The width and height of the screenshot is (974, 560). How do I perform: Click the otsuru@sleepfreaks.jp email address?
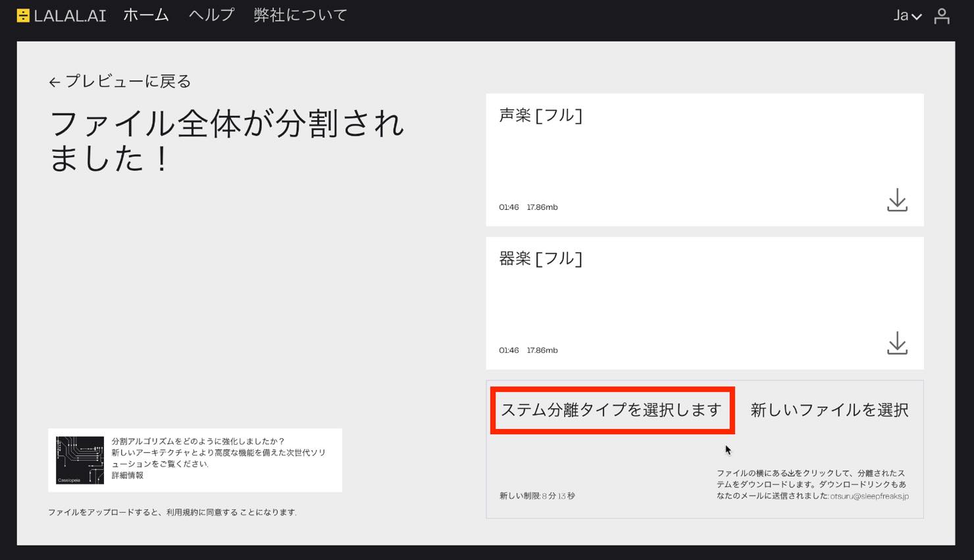(869, 496)
